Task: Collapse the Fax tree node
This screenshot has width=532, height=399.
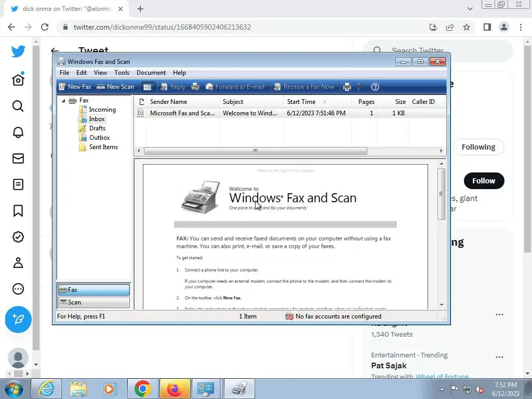Action: 63,100
